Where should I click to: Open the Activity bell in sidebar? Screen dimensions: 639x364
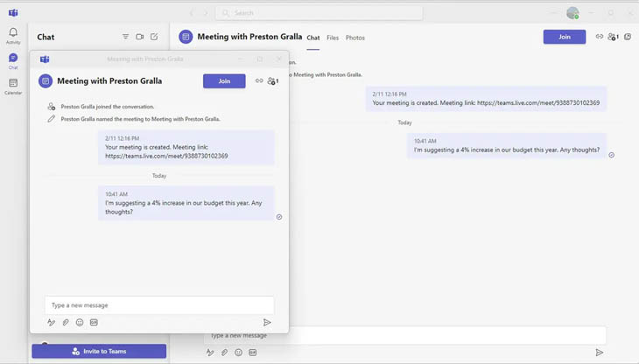pyautogui.click(x=13, y=35)
